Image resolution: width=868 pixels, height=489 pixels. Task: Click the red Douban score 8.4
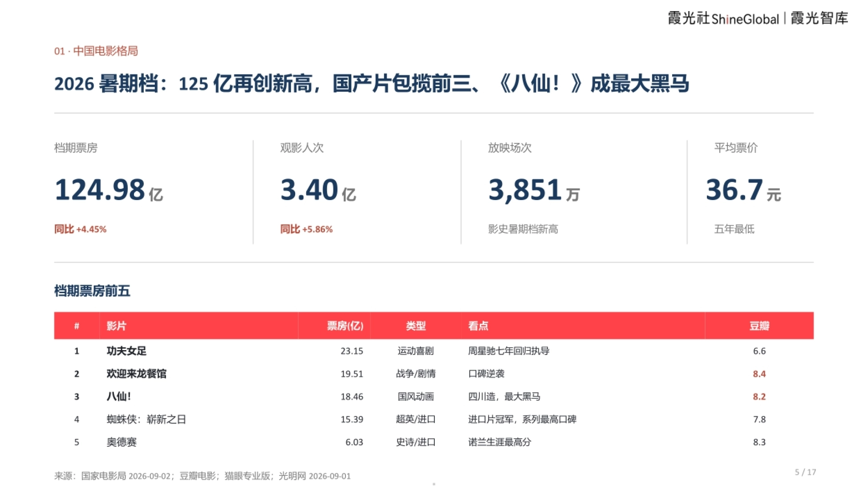[x=759, y=374]
